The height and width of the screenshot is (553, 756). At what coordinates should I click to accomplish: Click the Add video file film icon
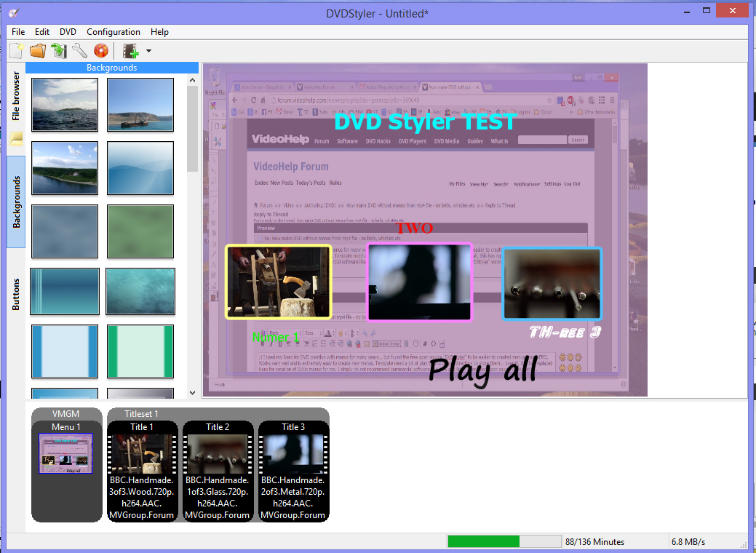131,51
